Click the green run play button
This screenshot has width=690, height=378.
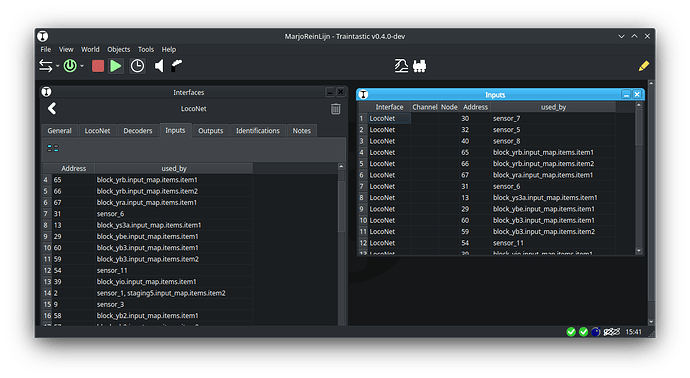click(x=116, y=66)
